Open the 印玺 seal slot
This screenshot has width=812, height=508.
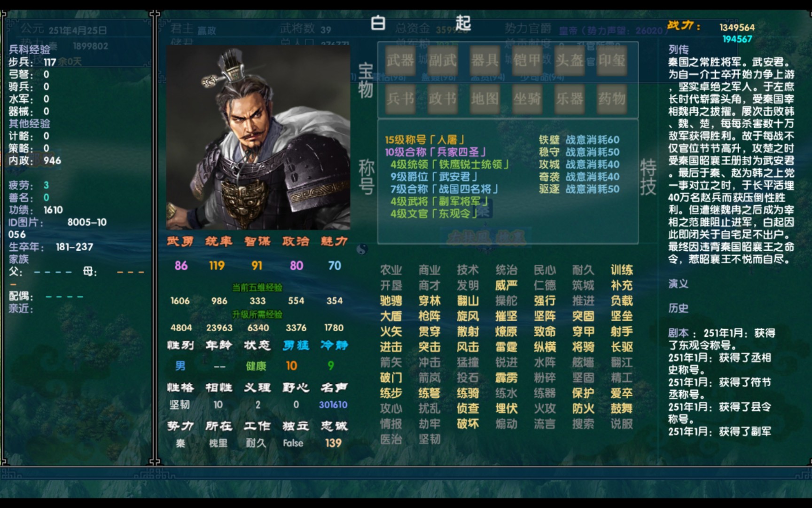coord(612,60)
